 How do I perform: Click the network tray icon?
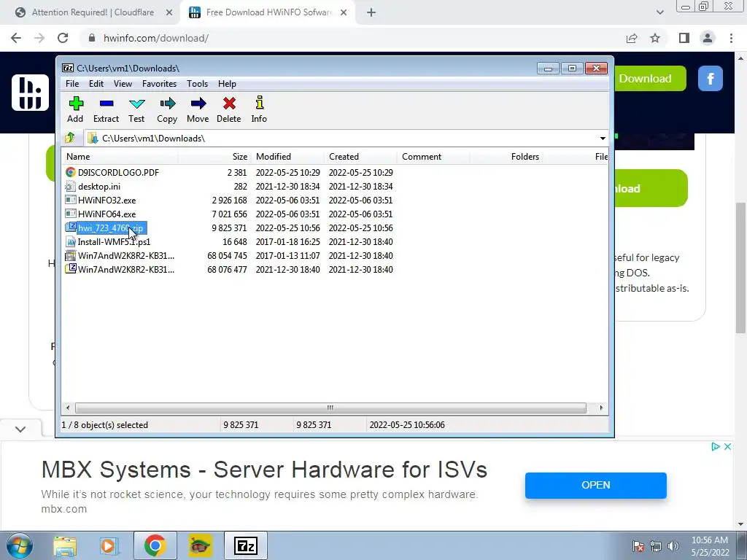[656, 546]
